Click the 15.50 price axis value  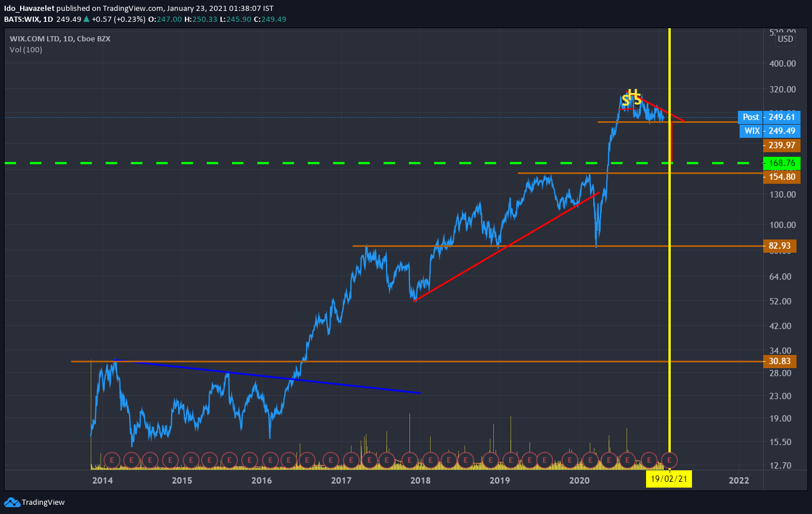click(x=780, y=442)
